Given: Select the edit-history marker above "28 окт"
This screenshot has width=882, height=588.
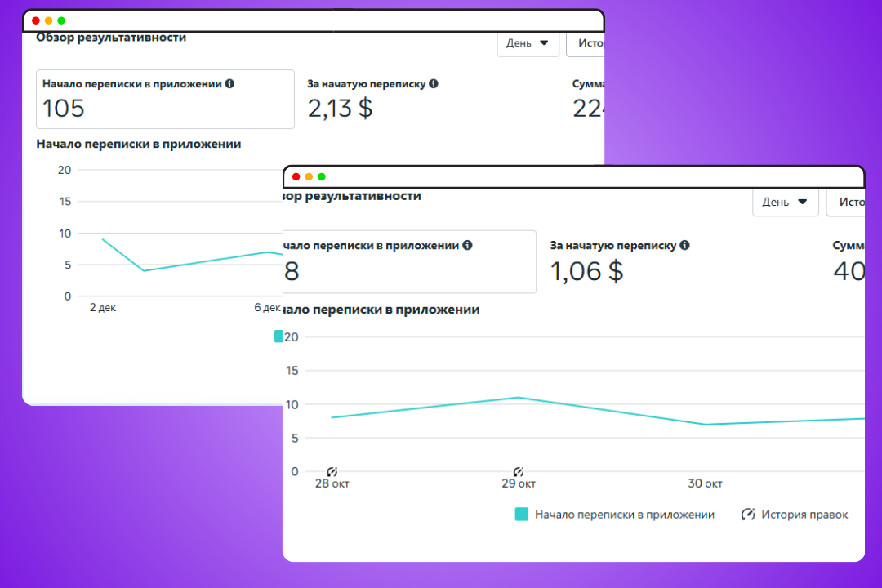Looking at the screenshot, I should tap(332, 470).
